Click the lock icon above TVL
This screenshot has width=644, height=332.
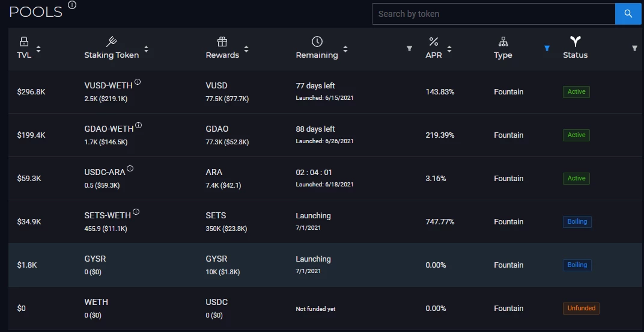coord(24,41)
